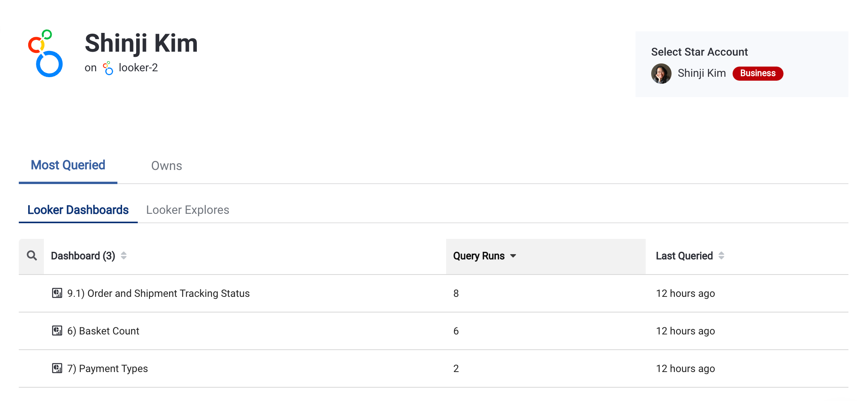Click the large Looker logo icon

coord(45,54)
